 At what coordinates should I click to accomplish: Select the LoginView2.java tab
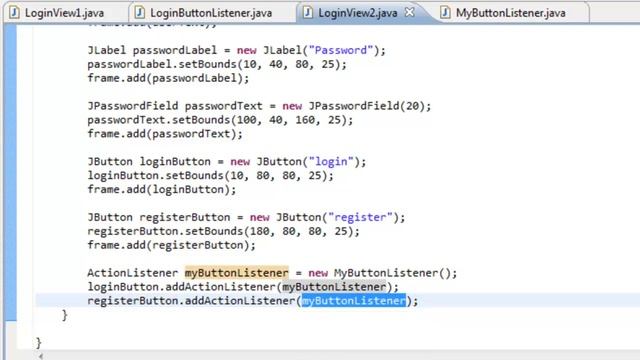click(358, 13)
